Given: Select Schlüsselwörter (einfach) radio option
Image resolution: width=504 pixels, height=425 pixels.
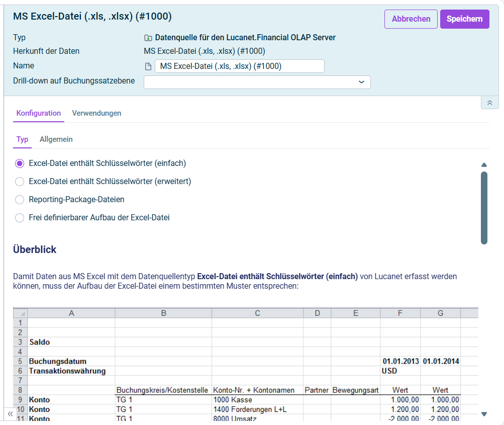Looking at the screenshot, I should tap(20, 163).
